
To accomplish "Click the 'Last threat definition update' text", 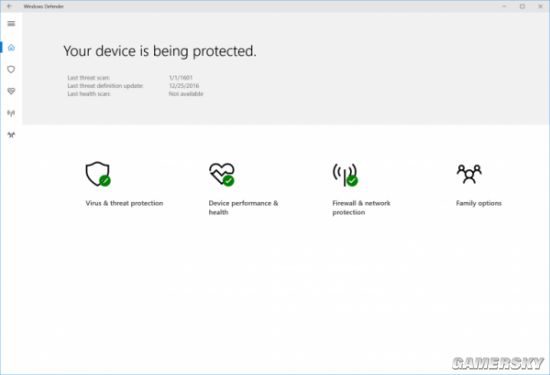I will pos(105,86).
